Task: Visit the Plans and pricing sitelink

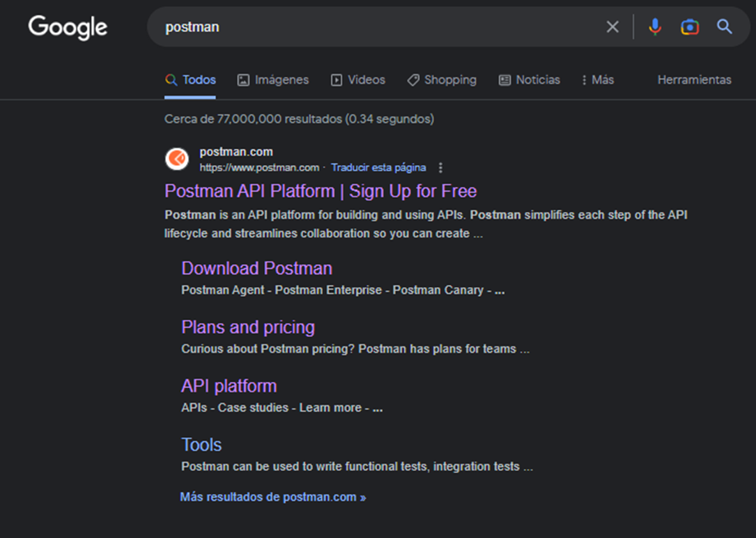Action: [x=248, y=327]
